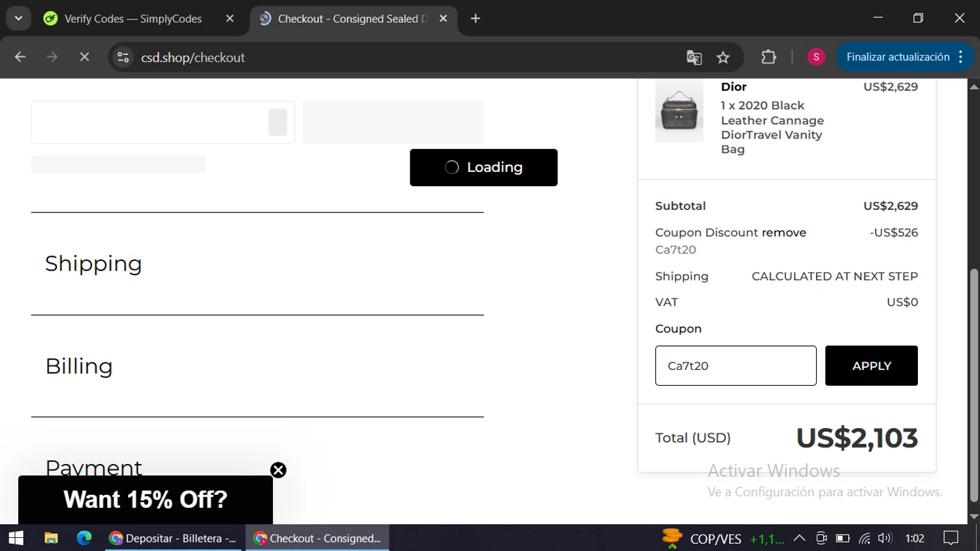The image size is (980, 551).
Task: Close the Checkout - Consigned Sealed tab
Action: coord(444,19)
